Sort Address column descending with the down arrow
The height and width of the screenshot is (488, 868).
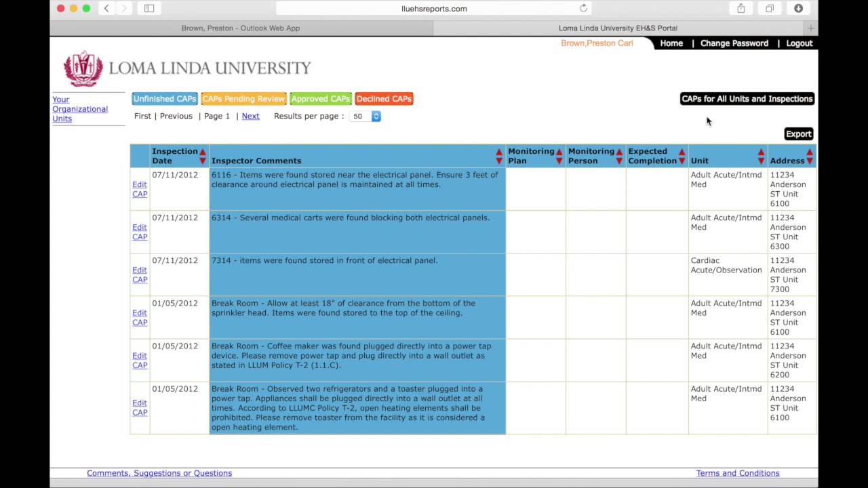click(x=809, y=161)
